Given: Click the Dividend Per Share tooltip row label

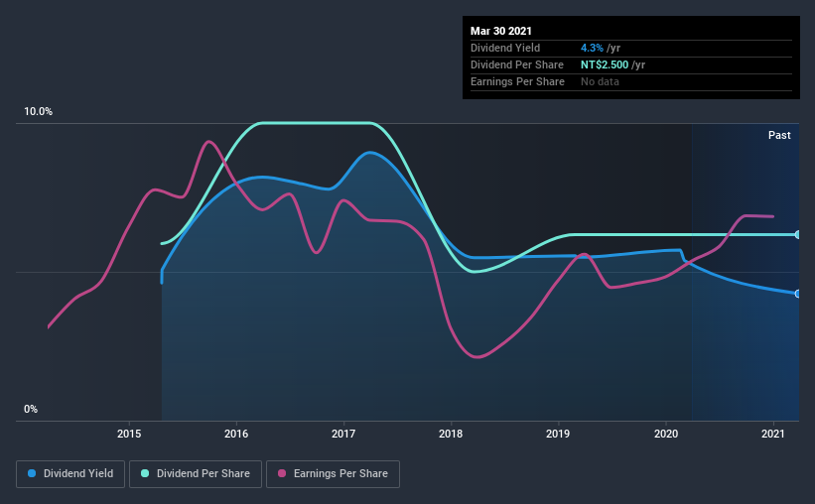Looking at the screenshot, I should click(516, 64).
